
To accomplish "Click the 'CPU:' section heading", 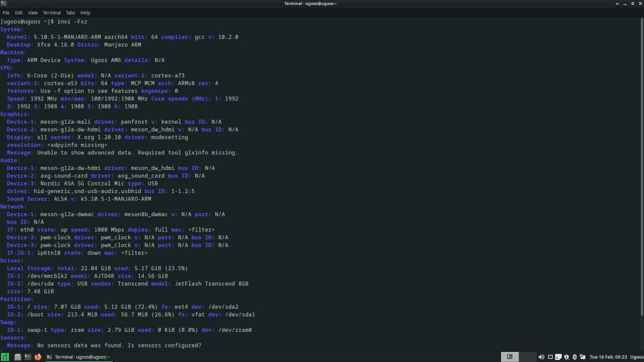I will point(7,68).
